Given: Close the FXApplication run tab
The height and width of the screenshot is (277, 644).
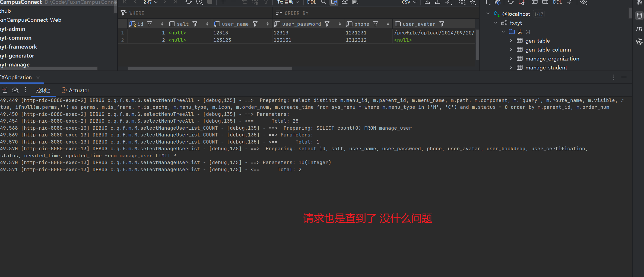Looking at the screenshot, I should (38, 78).
